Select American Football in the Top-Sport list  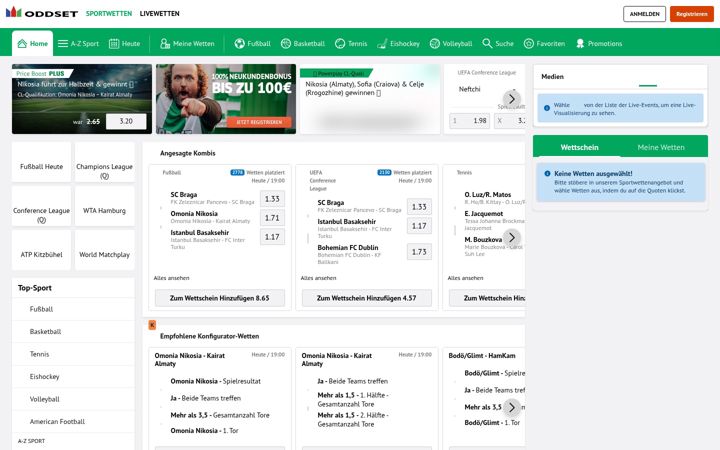coord(73,422)
